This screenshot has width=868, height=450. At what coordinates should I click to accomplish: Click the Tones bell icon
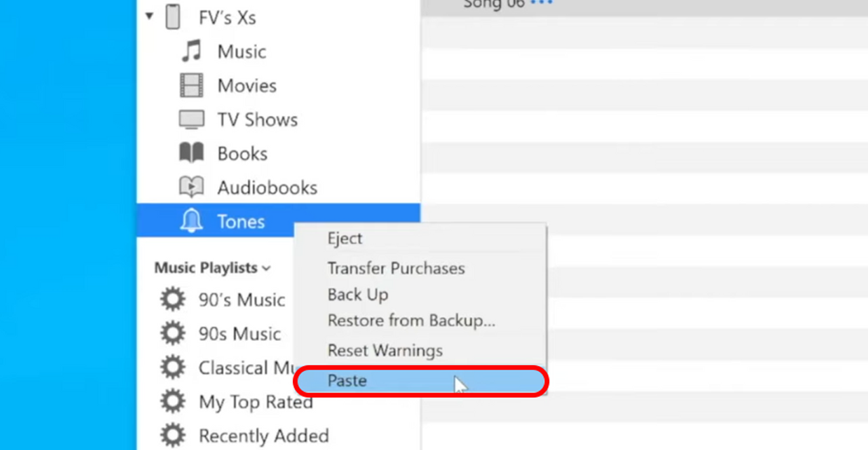point(191,222)
